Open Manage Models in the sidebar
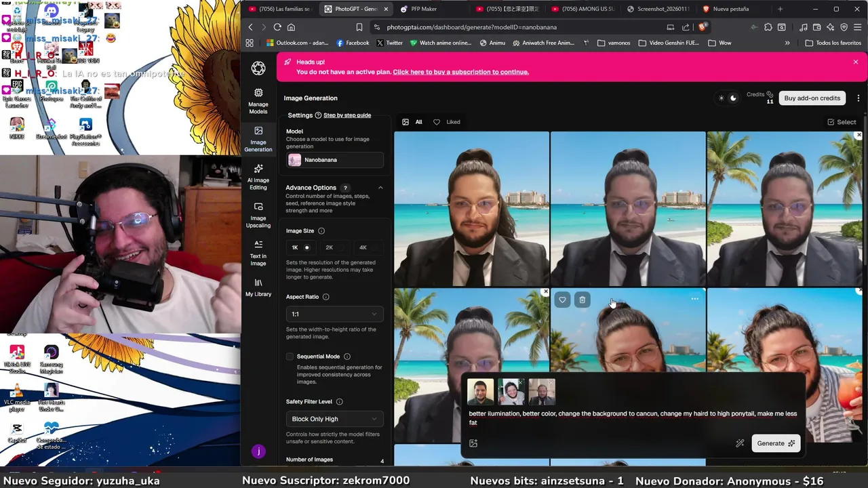868x488 pixels. point(258,100)
